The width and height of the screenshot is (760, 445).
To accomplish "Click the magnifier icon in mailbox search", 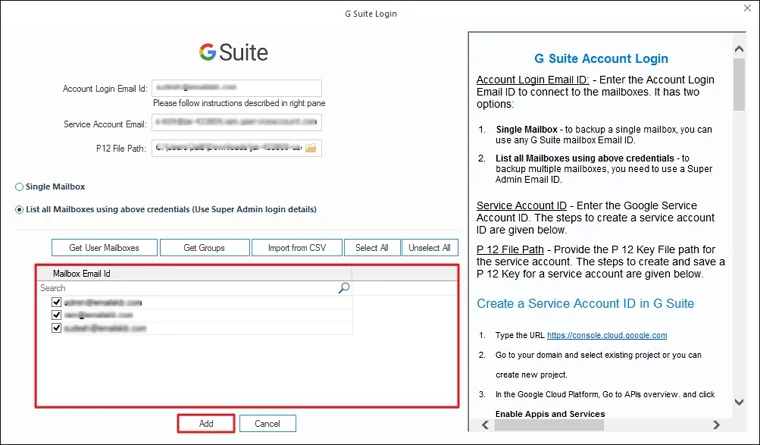I will [x=344, y=288].
